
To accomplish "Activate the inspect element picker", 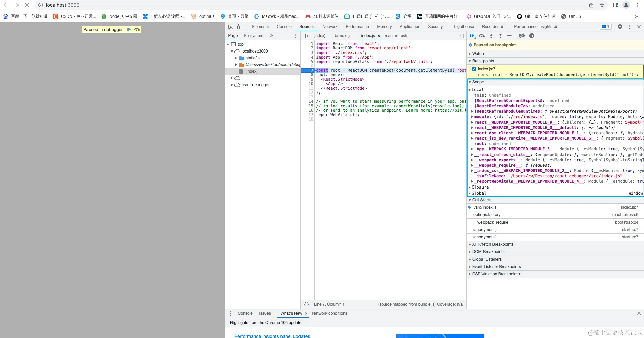I will pos(231,27).
